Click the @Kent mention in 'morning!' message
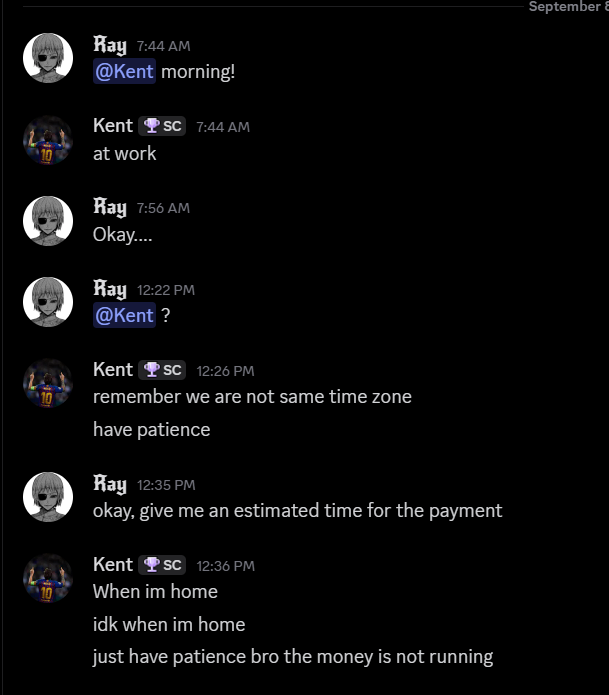Viewport: 609px width, 695px height. (124, 71)
